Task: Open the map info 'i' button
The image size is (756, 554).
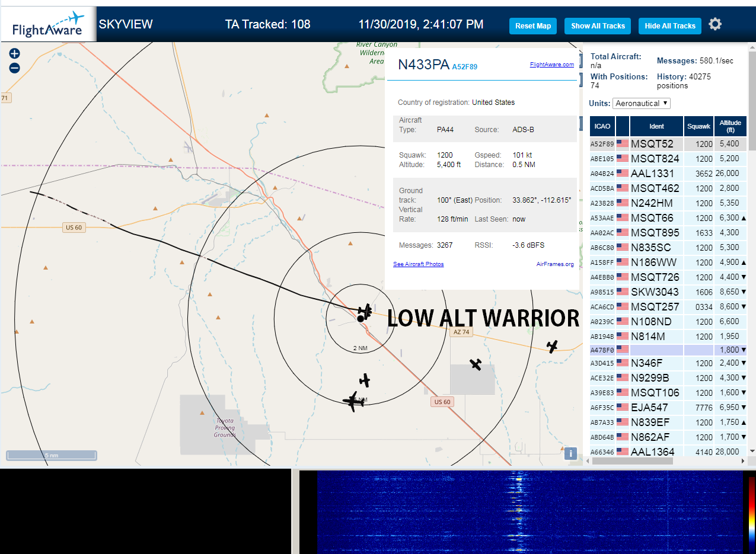Action: pyautogui.click(x=570, y=453)
